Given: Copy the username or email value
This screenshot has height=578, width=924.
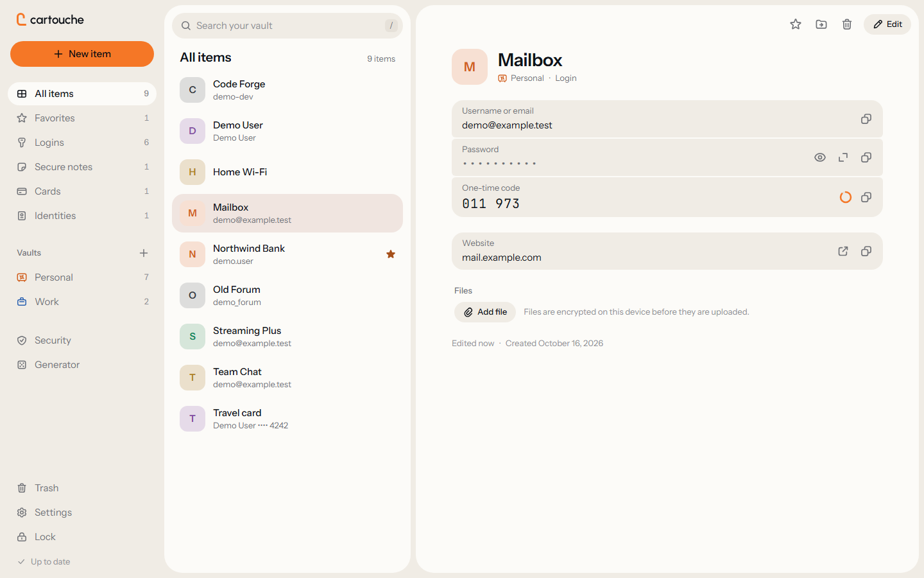Looking at the screenshot, I should 866,119.
